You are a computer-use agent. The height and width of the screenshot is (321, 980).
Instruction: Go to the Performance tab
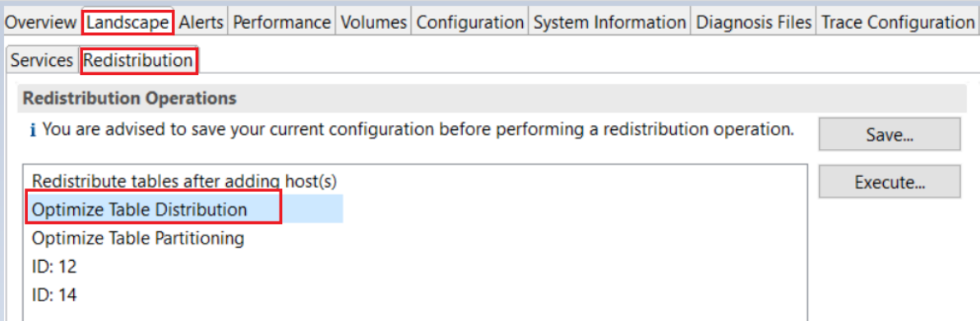pyautogui.click(x=281, y=22)
